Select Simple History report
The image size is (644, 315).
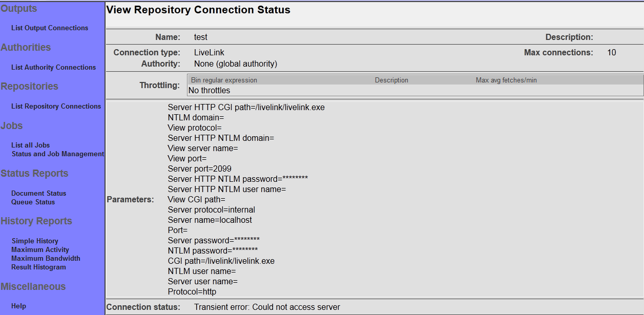pos(35,241)
